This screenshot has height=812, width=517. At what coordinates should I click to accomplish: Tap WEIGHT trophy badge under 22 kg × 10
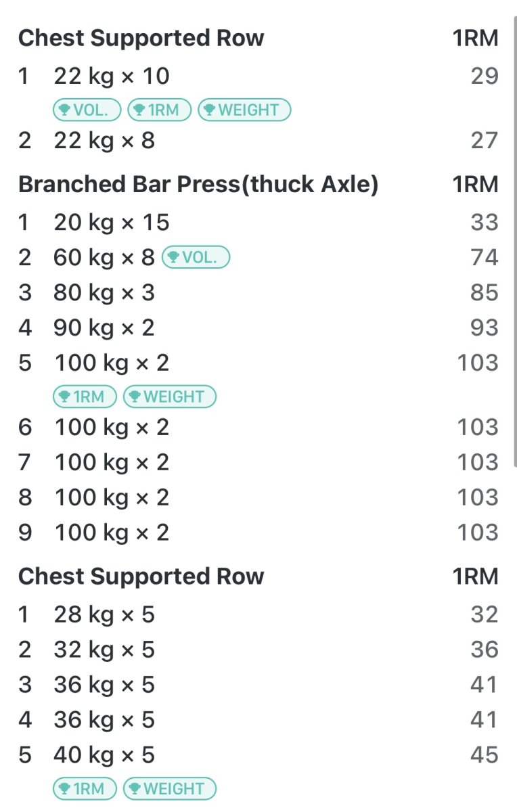[244, 110]
